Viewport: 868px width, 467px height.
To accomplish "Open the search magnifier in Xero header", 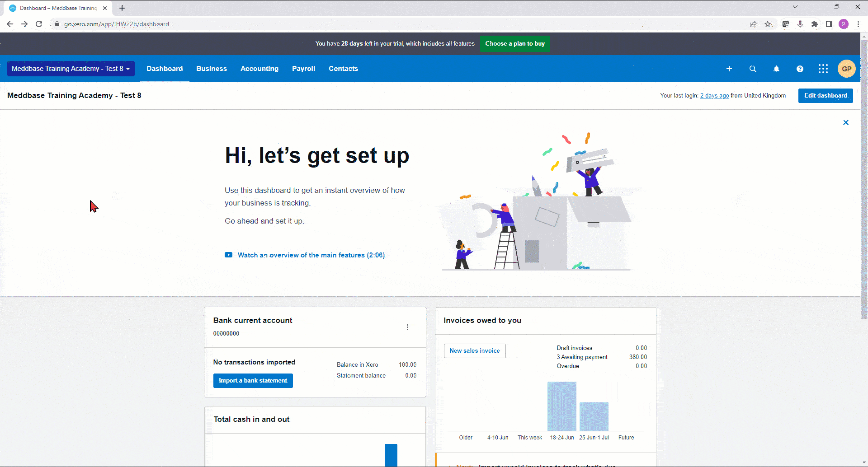I will click(x=753, y=69).
